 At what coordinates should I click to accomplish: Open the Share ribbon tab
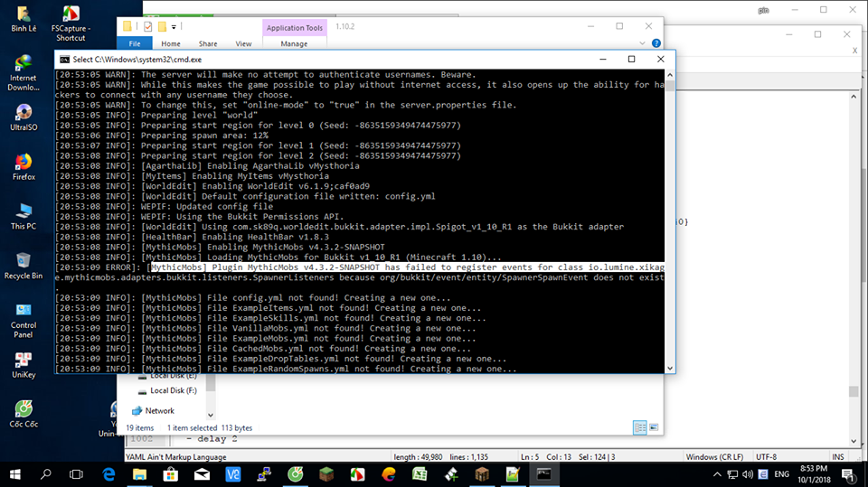[x=208, y=43]
